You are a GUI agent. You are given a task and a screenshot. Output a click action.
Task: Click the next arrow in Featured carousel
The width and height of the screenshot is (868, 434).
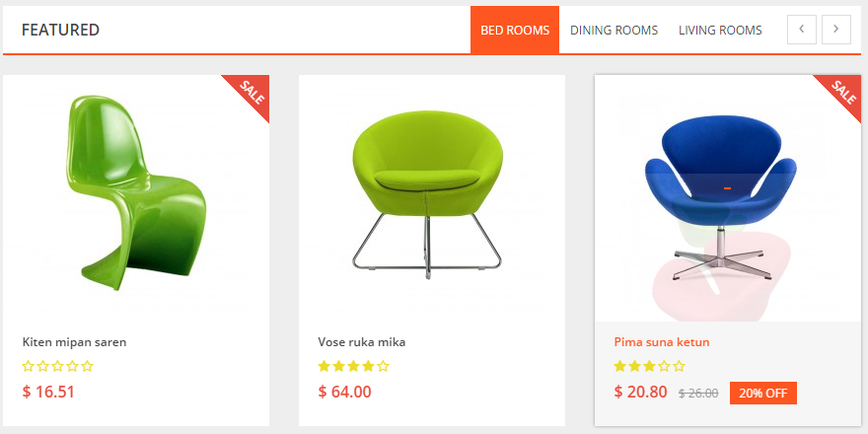pos(835,30)
